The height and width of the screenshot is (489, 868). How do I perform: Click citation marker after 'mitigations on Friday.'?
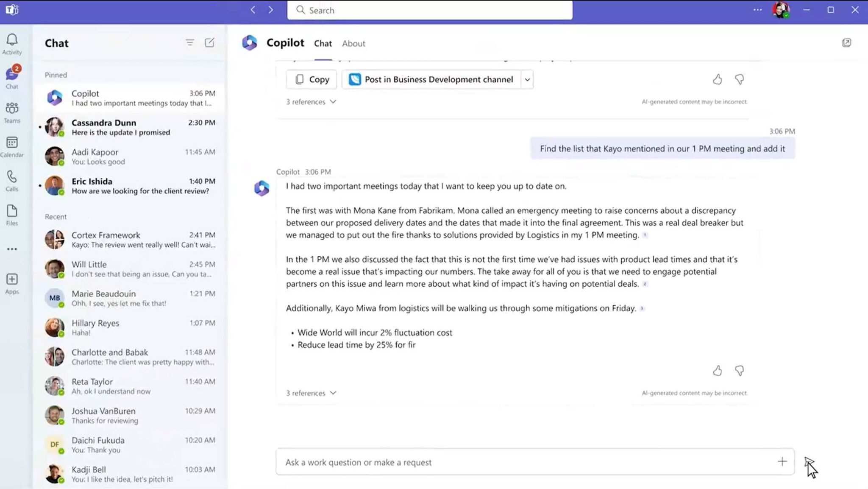tap(642, 308)
